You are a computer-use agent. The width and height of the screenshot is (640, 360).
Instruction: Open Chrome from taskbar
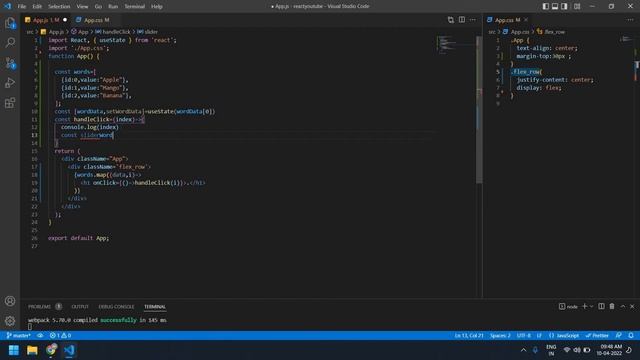point(51,350)
